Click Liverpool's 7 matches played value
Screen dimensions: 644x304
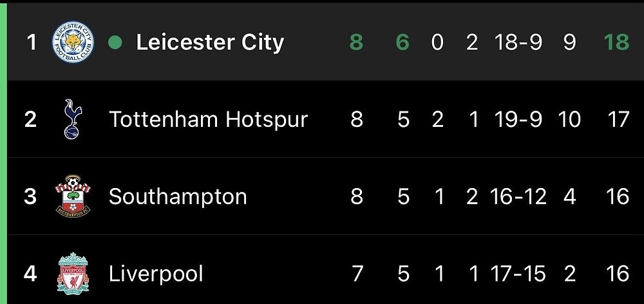click(357, 273)
